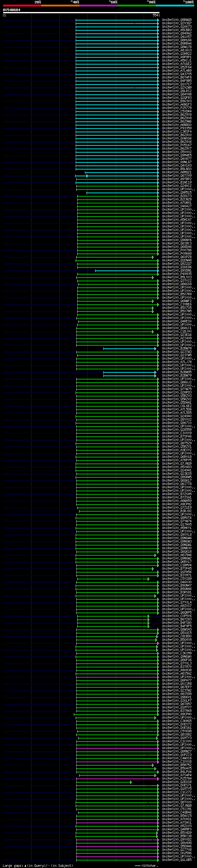This screenshot has width=197, height=868.
Task: Pick the UniRef100_C6L6E2 row label
Action: (177, 406)
